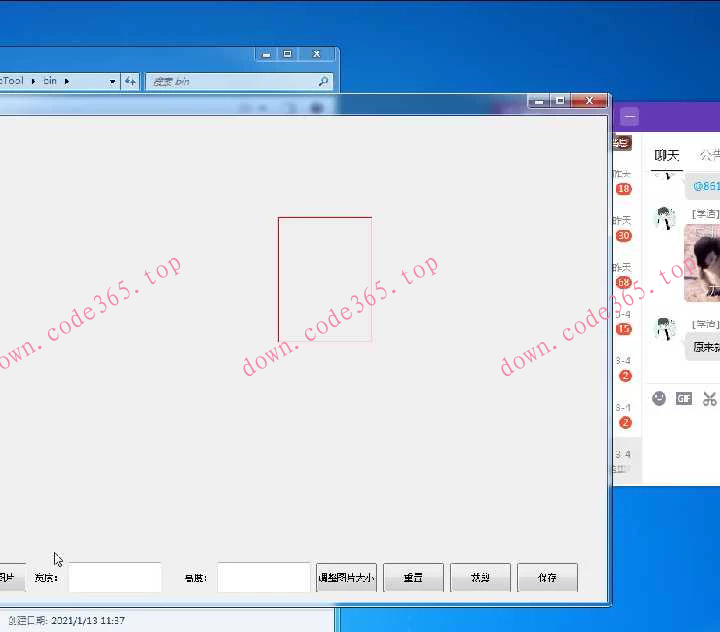The image size is (720, 632).
Task: Open the emoji picker in chat
Action: [x=659, y=399]
